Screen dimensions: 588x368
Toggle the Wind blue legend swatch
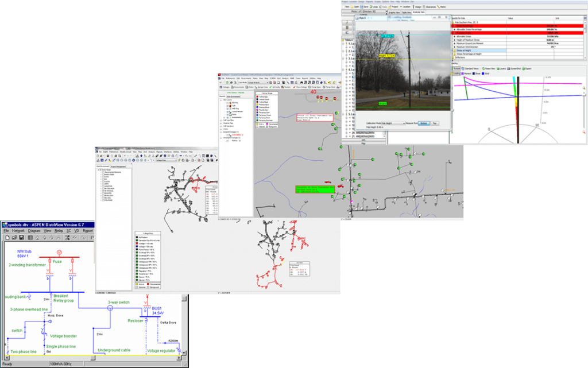[483, 73]
